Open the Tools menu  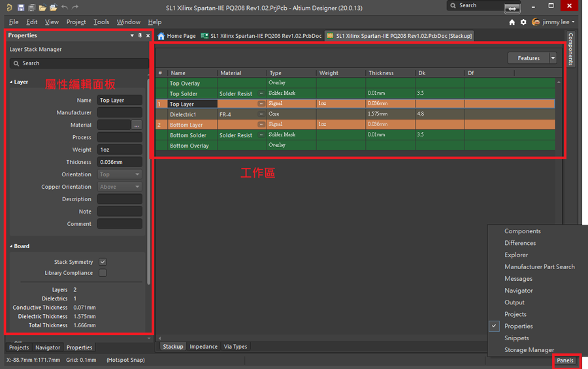tap(101, 22)
